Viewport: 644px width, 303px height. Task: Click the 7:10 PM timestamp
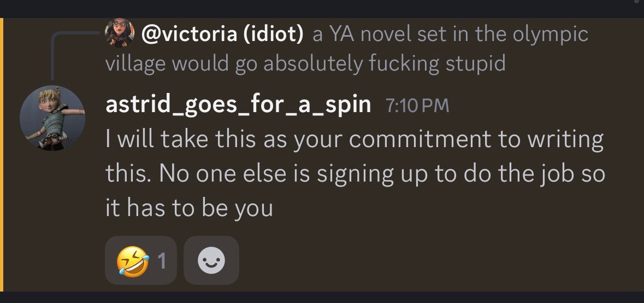click(417, 105)
